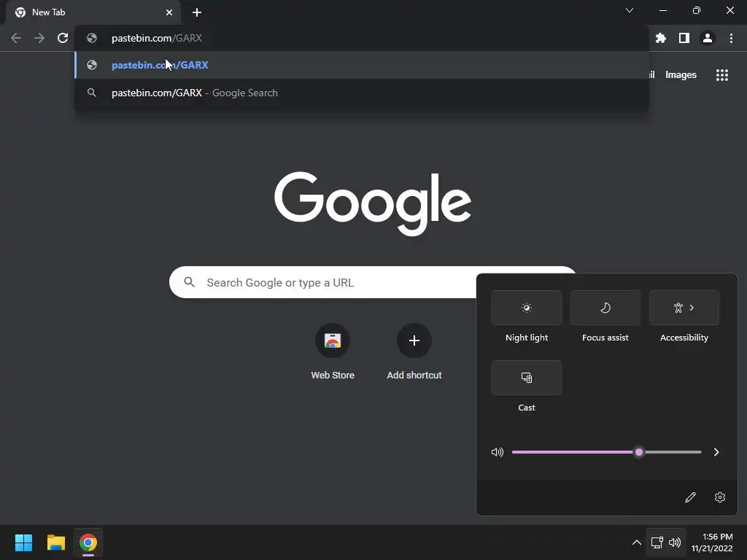This screenshot has height=560, width=747.
Task: Select the pastebin.com/GARX URL suggestion
Action: 362,65
